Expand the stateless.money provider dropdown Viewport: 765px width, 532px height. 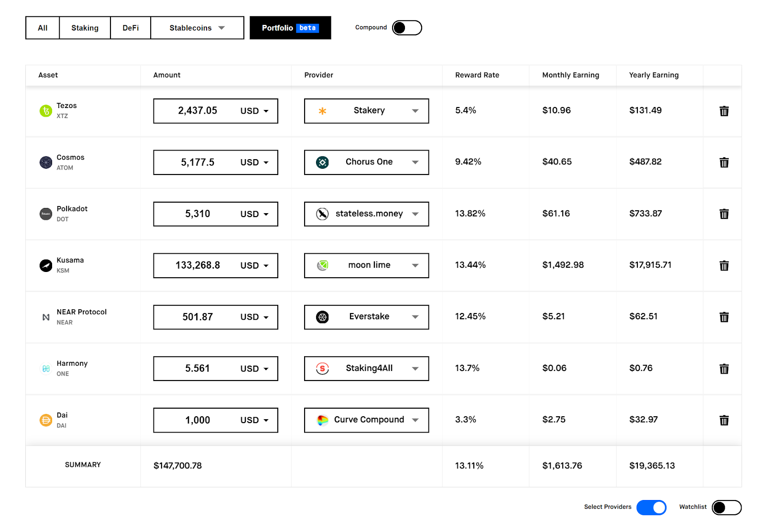(367, 214)
